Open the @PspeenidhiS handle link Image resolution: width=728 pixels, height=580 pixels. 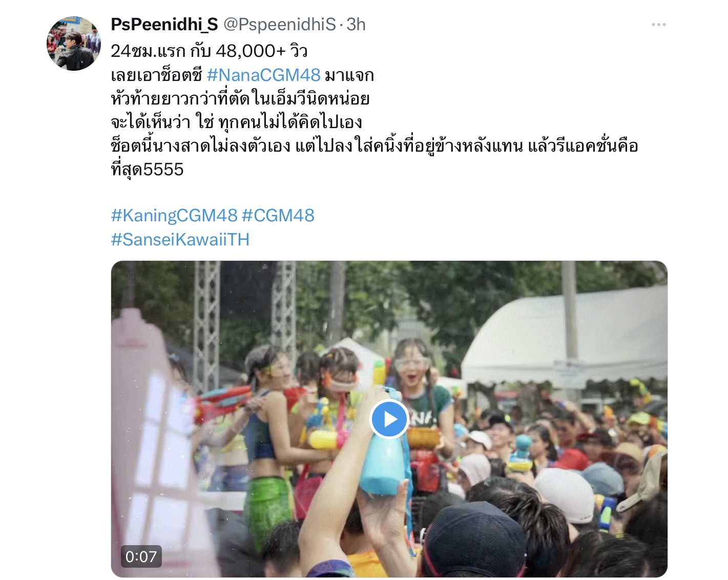pyautogui.click(x=279, y=24)
